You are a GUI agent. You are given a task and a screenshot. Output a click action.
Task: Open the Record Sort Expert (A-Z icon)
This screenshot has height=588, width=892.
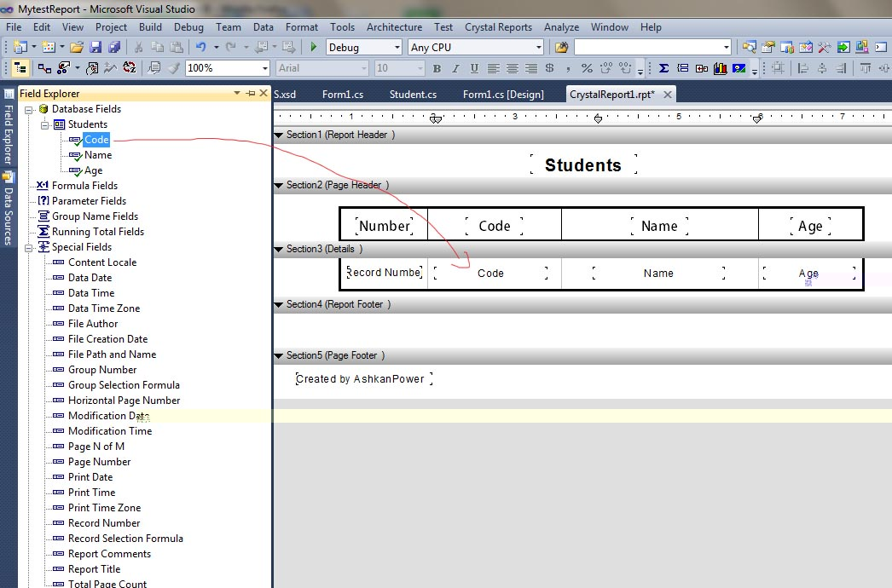(129, 68)
